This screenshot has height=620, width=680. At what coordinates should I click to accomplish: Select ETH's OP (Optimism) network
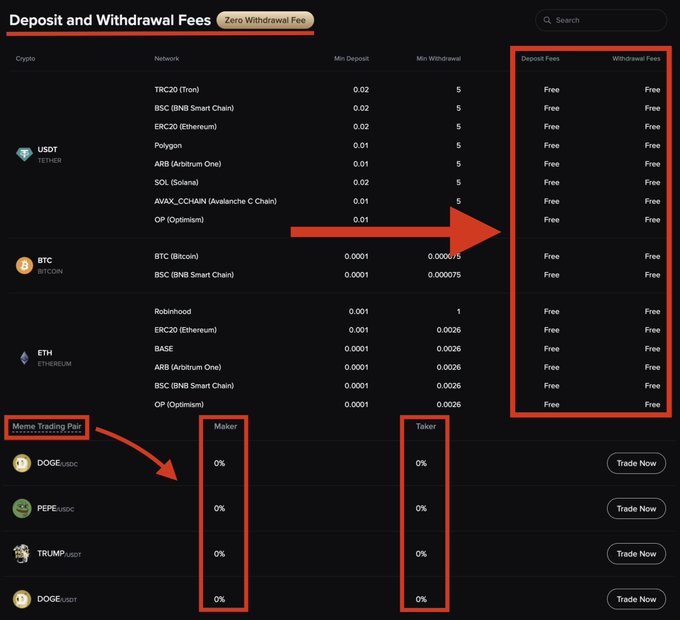click(x=179, y=405)
